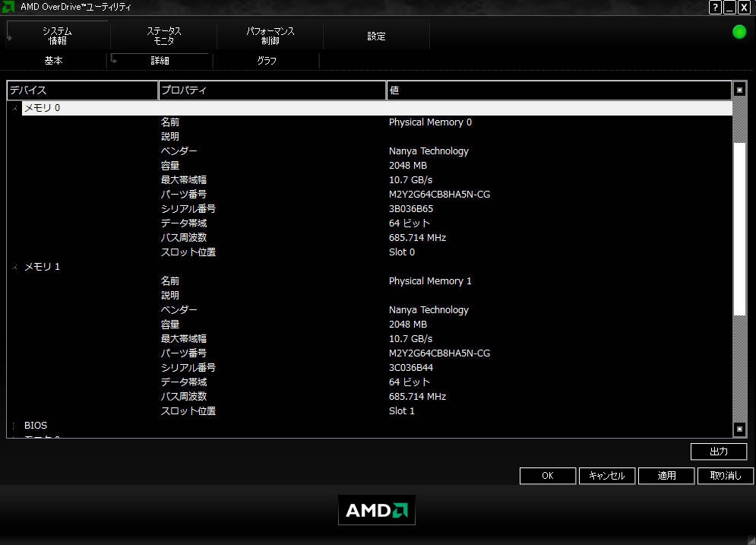Click ベンダー property under メモリ 0
The width and height of the screenshot is (756, 545).
179,151
